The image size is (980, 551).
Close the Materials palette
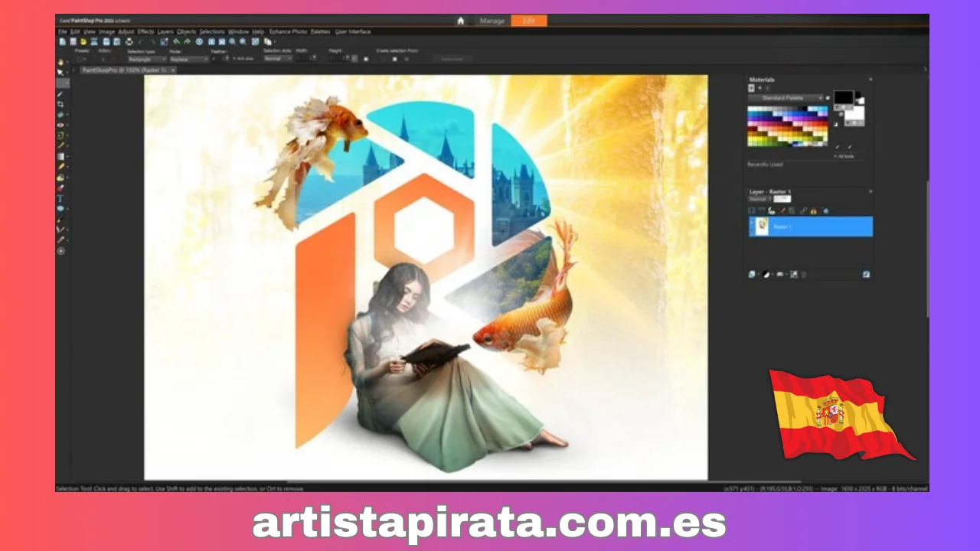[871, 79]
